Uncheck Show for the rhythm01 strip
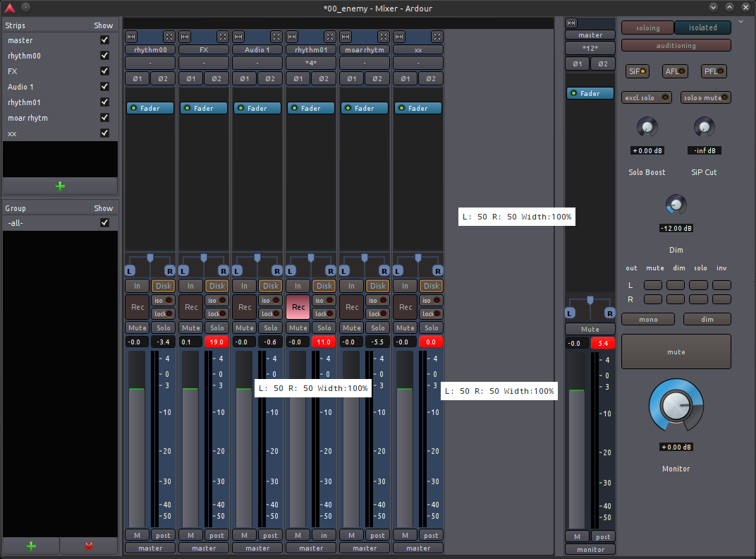Viewport: 756px width, 559px height. (x=104, y=102)
